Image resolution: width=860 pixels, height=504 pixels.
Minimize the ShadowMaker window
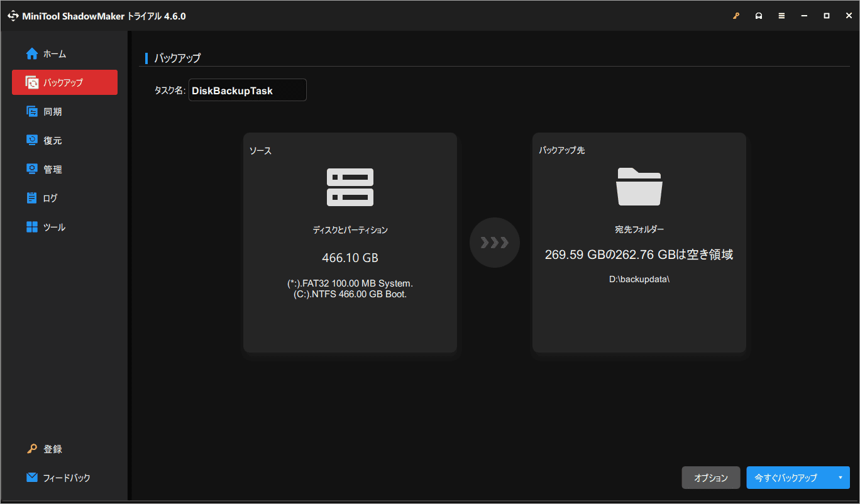pyautogui.click(x=804, y=16)
